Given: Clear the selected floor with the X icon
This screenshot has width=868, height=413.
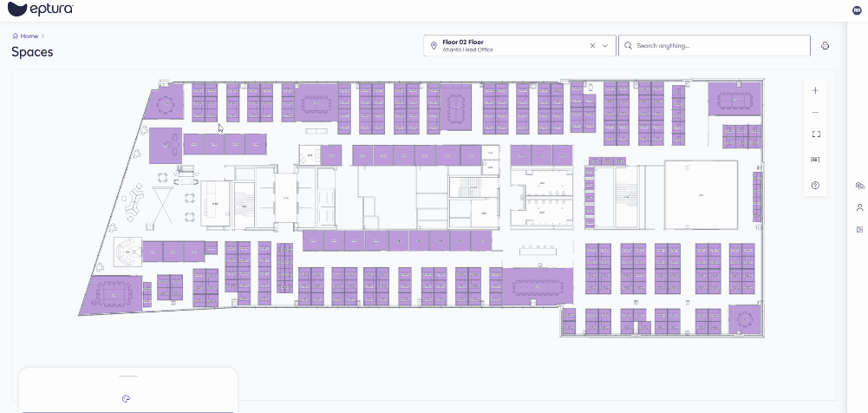Looking at the screenshot, I should coord(592,46).
